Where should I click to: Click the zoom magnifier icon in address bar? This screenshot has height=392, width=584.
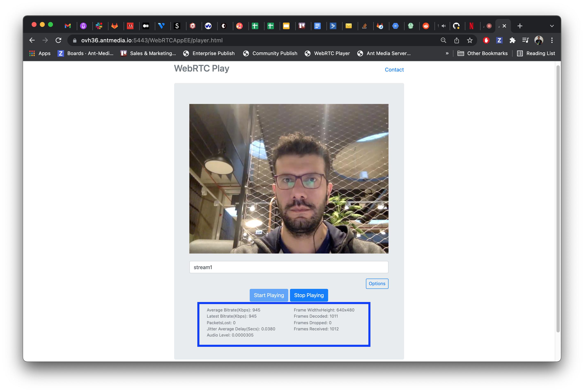443,40
